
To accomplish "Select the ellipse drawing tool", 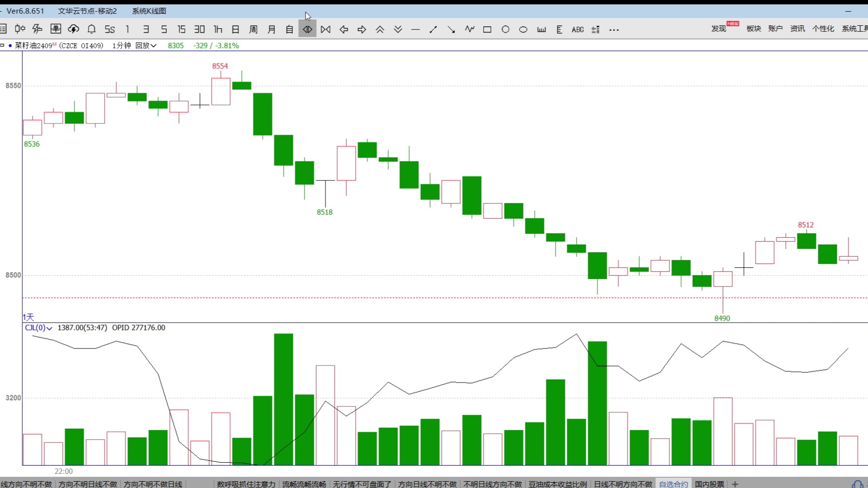I will [x=524, y=30].
